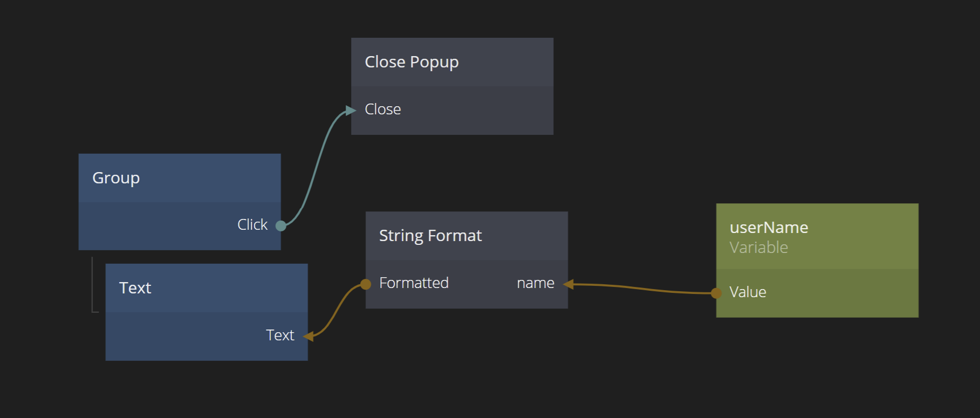This screenshot has height=418, width=980.
Task: Select the Group node title
Action: tap(116, 178)
